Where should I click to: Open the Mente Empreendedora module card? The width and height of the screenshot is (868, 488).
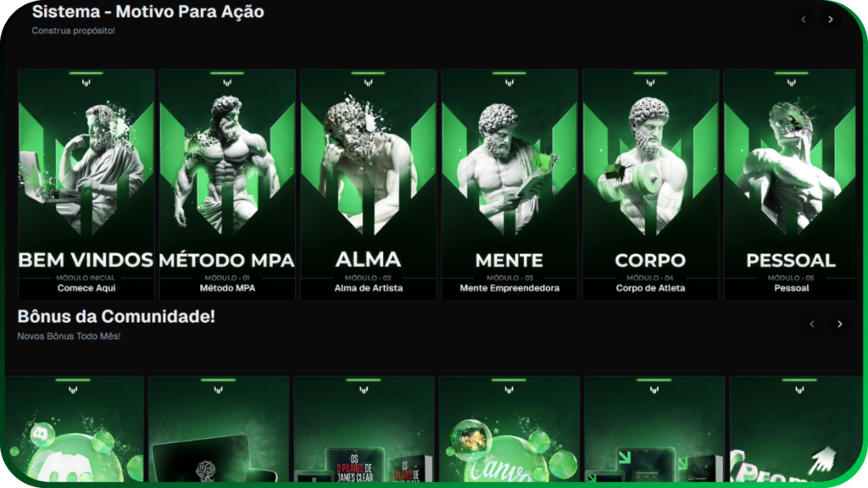coord(509,184)
